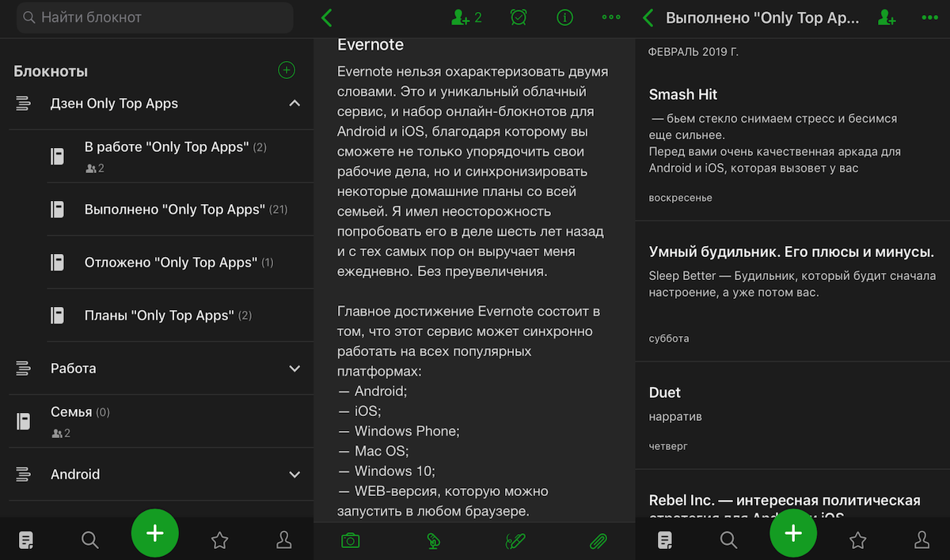Image resolution: width=950 pixels, height=560 pixels.
Task: Tap the microphone audio recording icon
Action: [433, 541]
